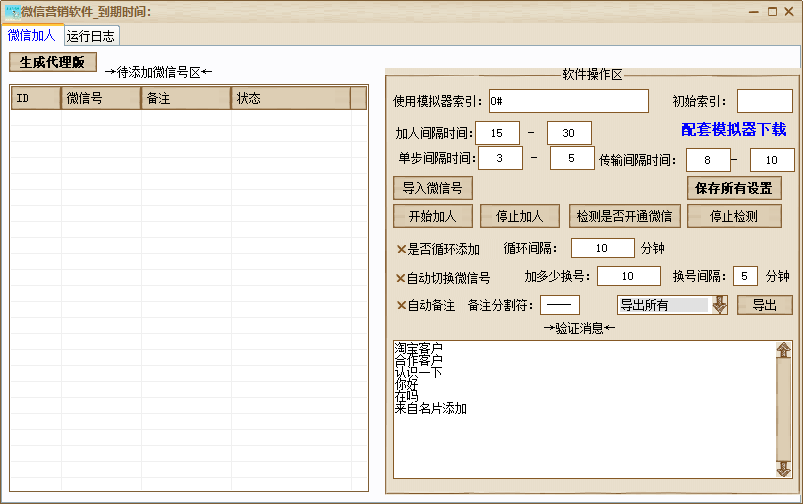This screenshot has height=504, width=803.
Task: Open the 配套模拟器下载 link
Action: (x=733, y=130)
